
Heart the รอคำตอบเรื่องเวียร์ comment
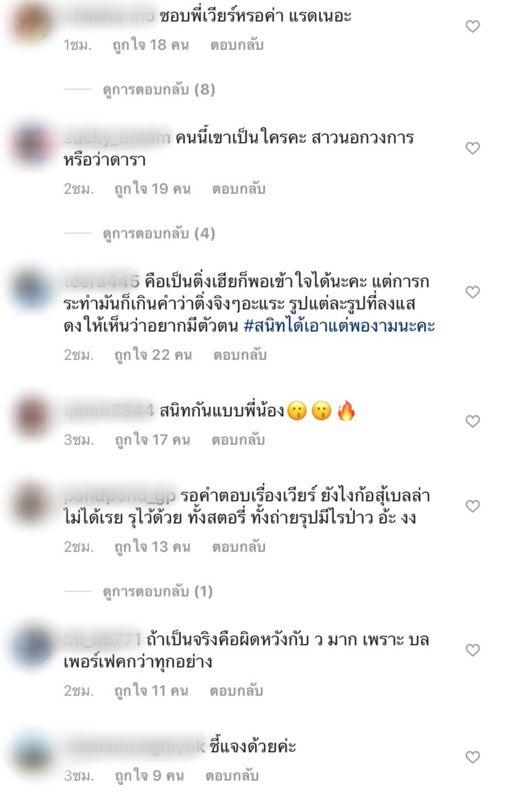coord(472,506)
